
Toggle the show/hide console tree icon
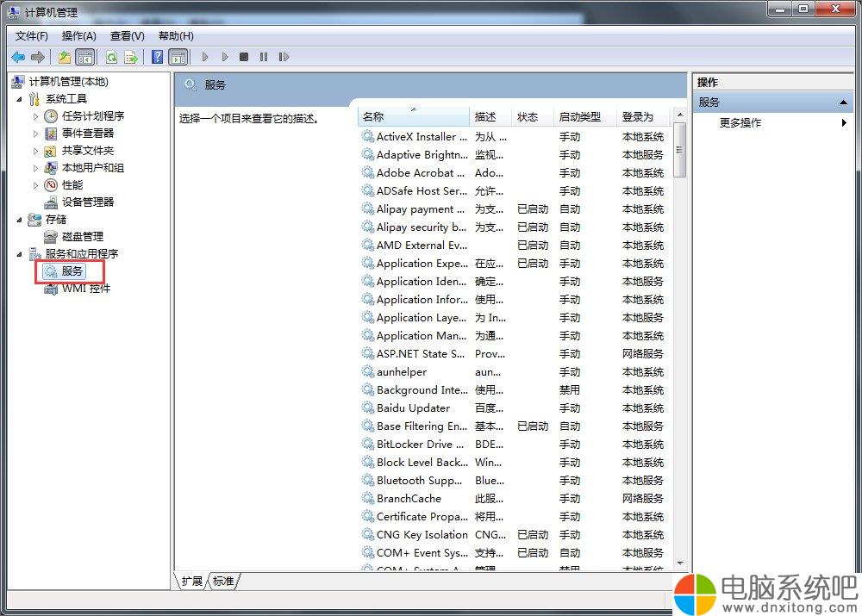[84, 57]
